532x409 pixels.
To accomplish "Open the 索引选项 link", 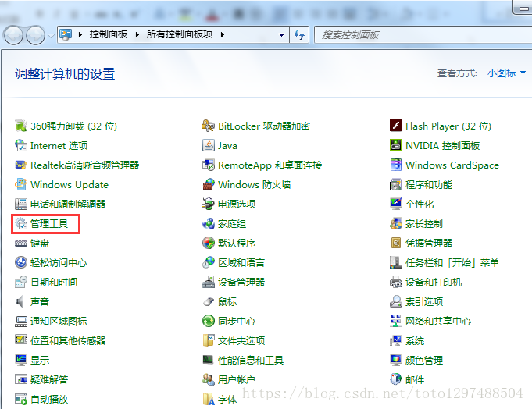I will point(424,301).
